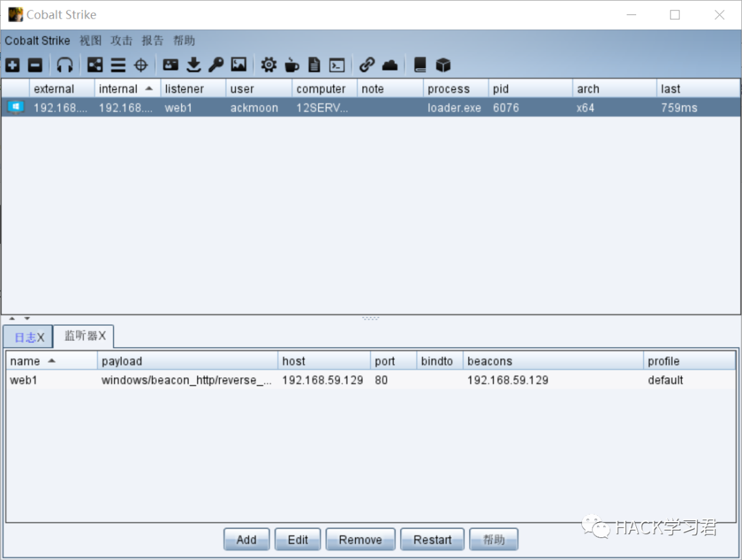Open the 报告 menu
The image size is (742, 560).
coord(153,41)
